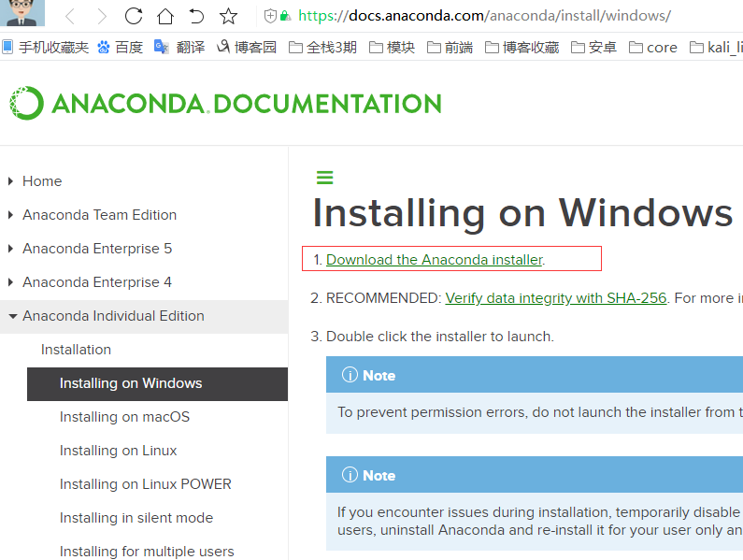Toggle the green hamburger sidebar menu

tap(325, 178)
